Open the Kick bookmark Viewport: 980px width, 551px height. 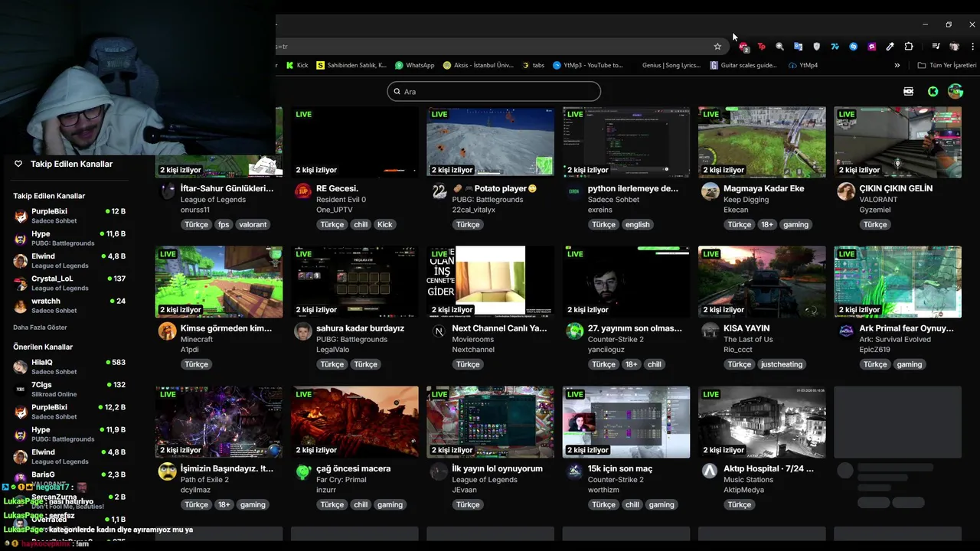pos(297,66)
